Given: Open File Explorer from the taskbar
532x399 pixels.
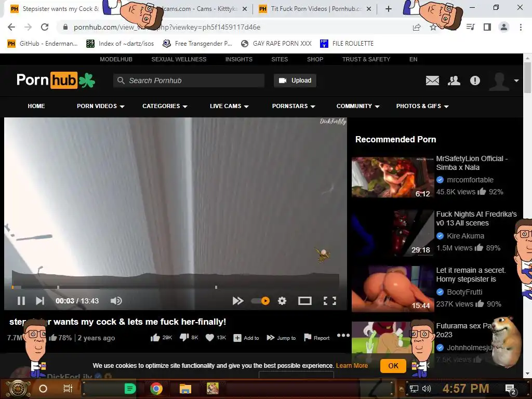Looking at the screenshot, I should coord(185,389).
